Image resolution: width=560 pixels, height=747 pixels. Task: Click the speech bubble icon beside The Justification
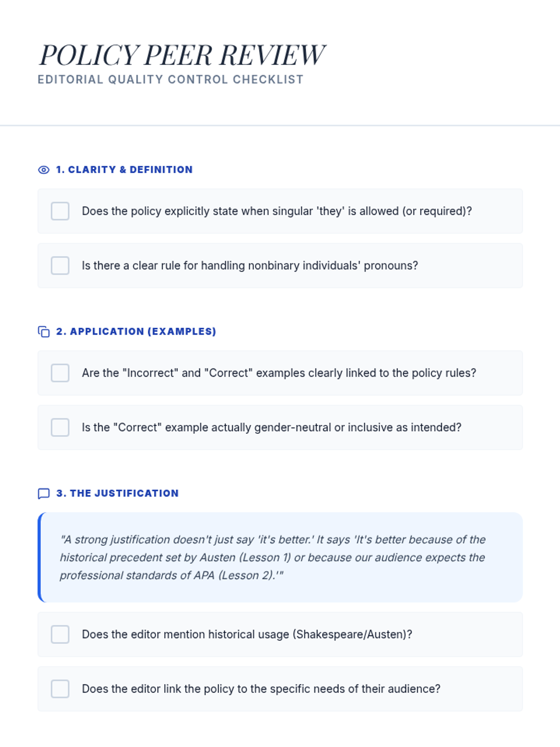click(x=43, y=493)
